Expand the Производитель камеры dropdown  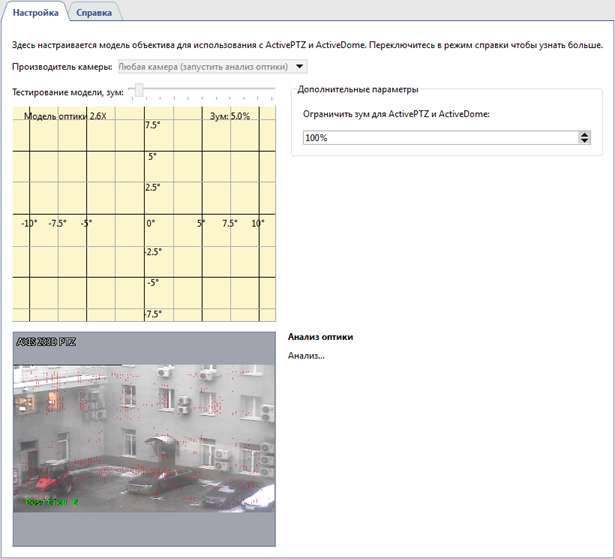click(210, 67)
